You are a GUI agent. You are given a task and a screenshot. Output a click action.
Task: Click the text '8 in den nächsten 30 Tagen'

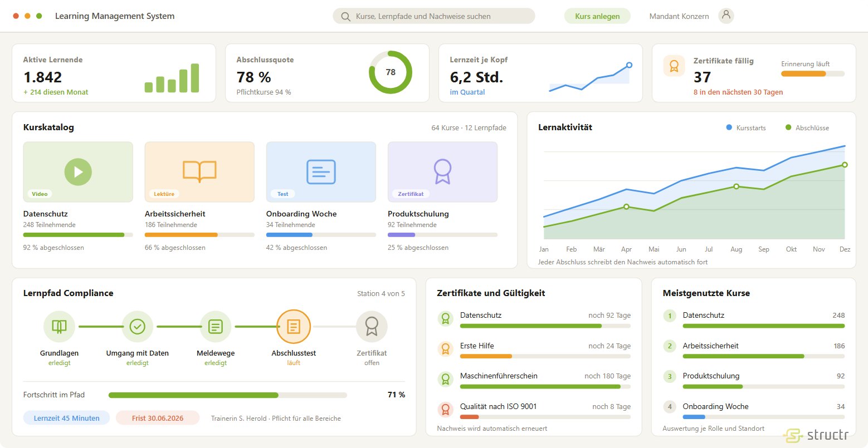738,92
